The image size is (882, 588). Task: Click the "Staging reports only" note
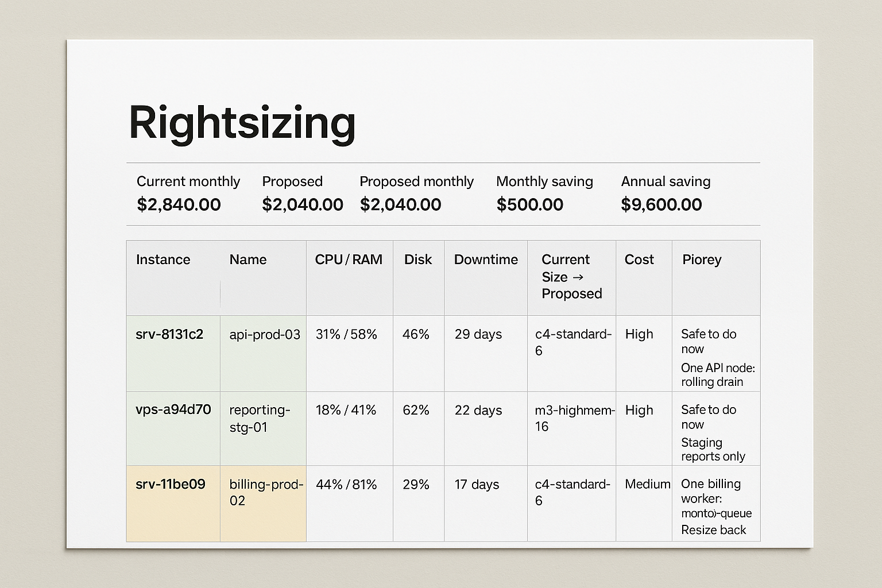tap(713, 450)
